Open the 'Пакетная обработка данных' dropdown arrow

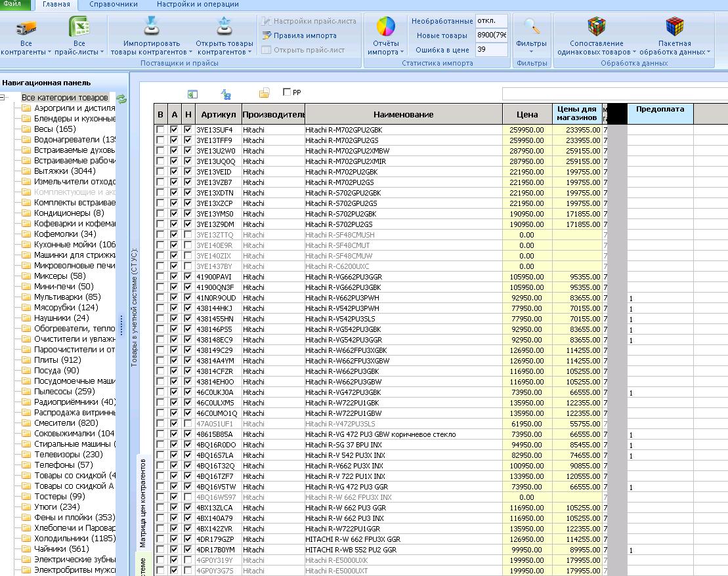pos(708,52)
